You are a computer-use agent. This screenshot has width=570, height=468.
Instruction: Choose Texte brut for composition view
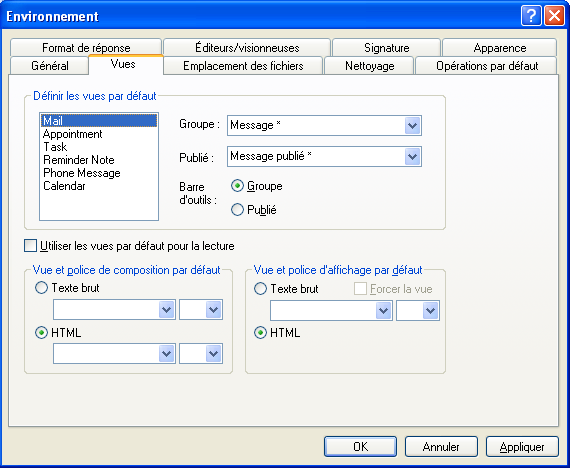click(41, 288)
